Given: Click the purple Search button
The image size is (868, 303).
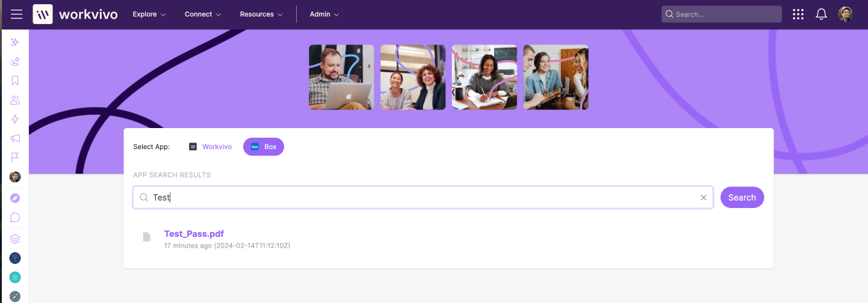Looking at the screenshot, I should (x=742, y=197).
